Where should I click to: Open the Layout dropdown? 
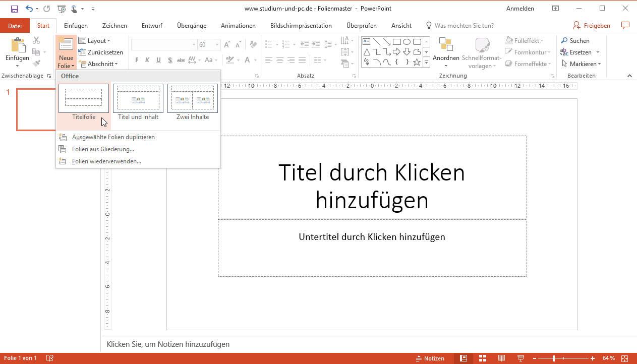tap(94, 41)
